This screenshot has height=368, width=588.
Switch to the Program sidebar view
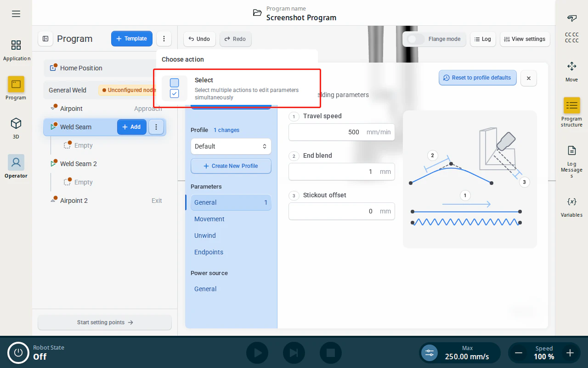(16, 88)
